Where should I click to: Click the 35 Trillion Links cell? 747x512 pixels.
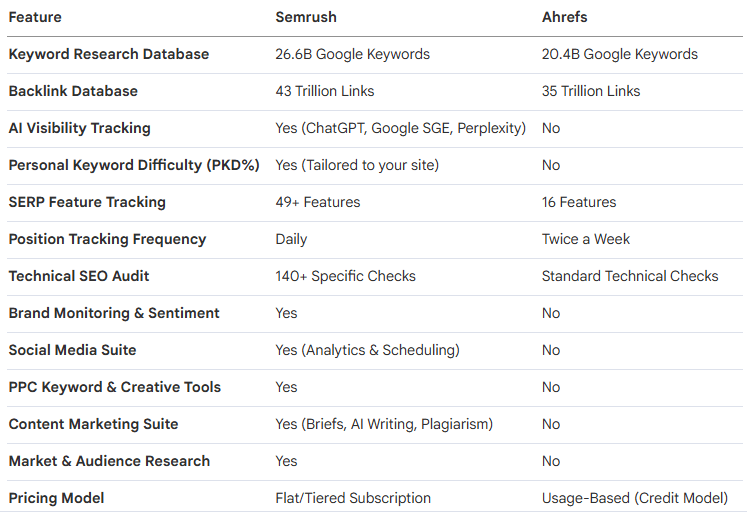click(590, 91)
